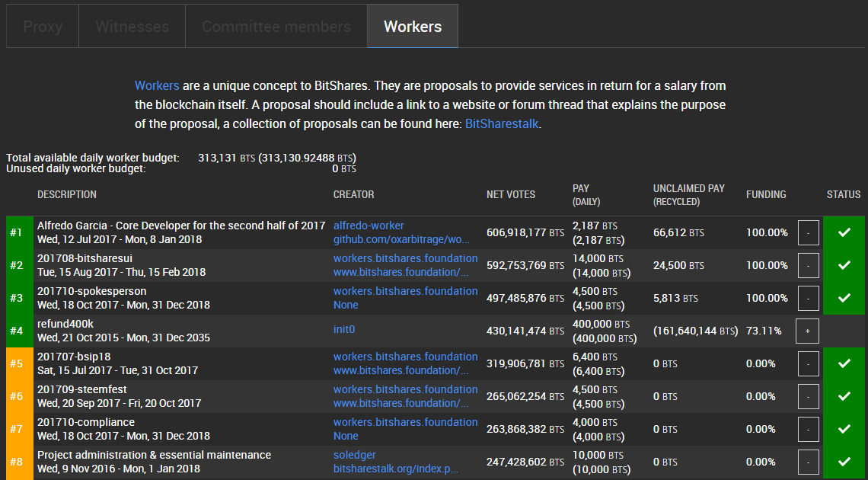Click the Unused daily worker budget label
Viewport: 868px width, 480px height.
[76, 169]
